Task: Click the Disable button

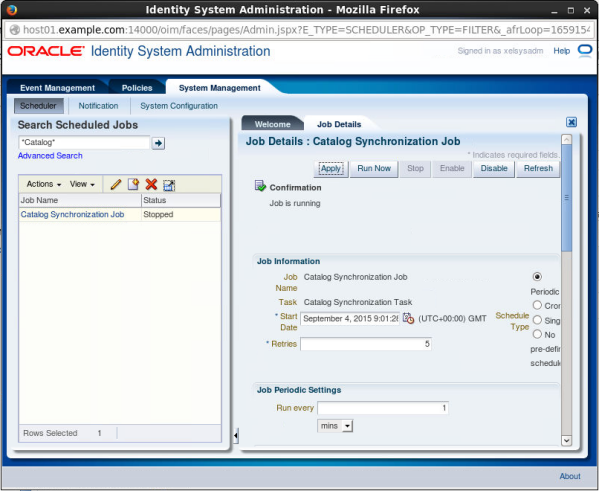Action: pyautogui.click(x=494, y=169)
